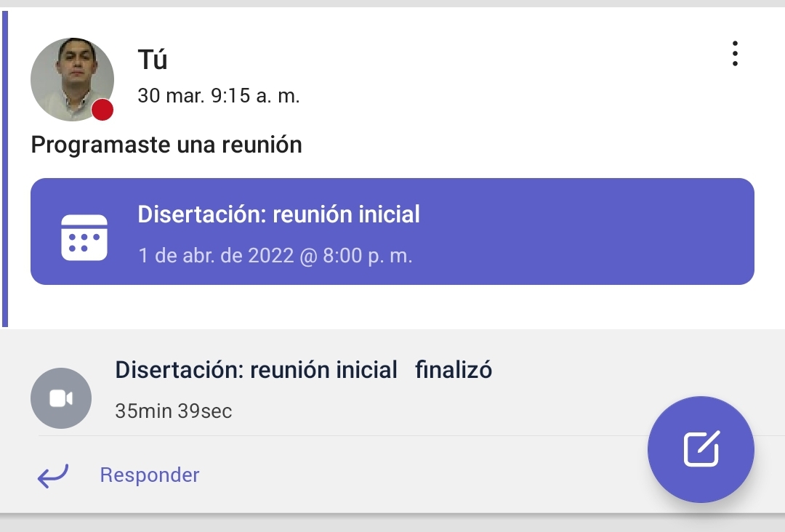
Task: Select the "Programaste una reunión" message text
Action: pos(166,145)
